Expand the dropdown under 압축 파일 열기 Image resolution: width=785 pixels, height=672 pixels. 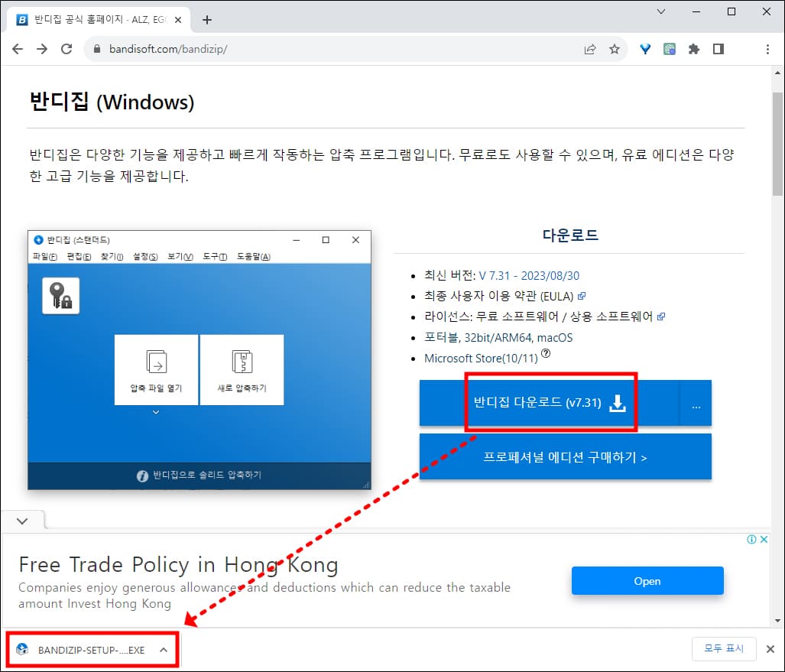click(x=156, y=412)
